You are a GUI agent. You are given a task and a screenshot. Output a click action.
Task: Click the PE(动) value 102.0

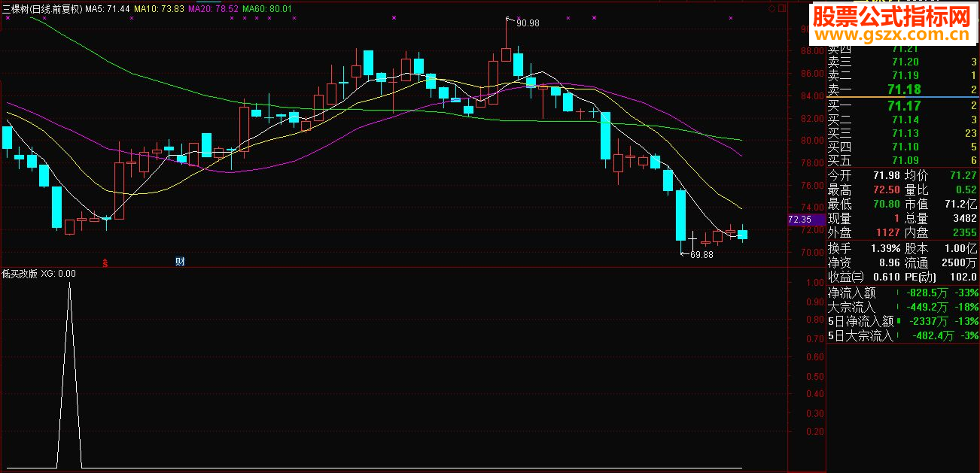(x=963, y=277)
